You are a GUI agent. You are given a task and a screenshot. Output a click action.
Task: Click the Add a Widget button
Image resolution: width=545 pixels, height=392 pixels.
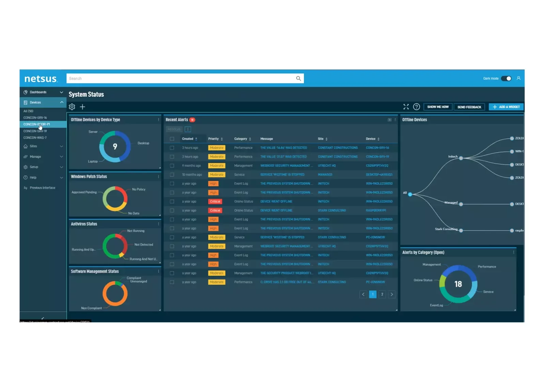point(506,107)
